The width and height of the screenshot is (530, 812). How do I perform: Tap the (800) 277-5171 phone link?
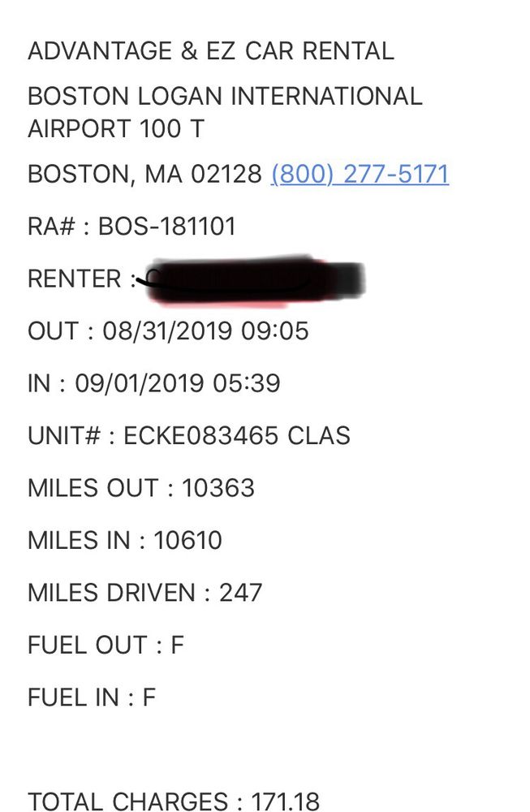360,175
